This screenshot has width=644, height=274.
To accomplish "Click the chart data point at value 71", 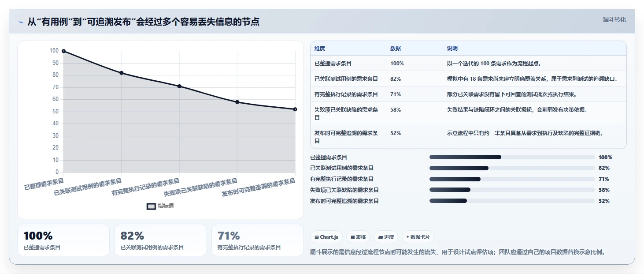I will tap(179, 86).
